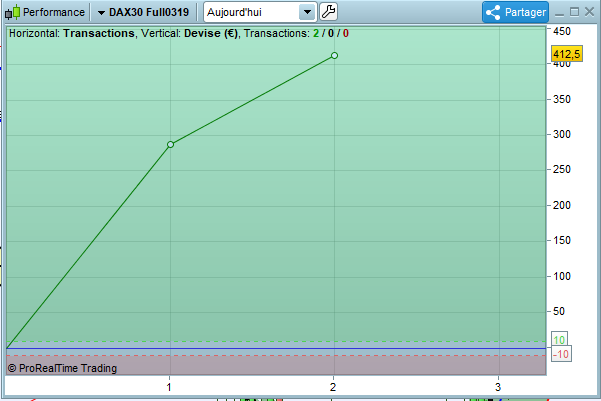
Task: Click the 300 value on vertical axis
Action: (x=562, y=135)
